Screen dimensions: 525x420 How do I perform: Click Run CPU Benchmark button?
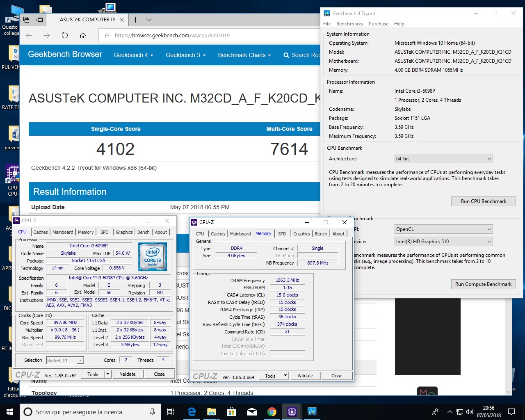[483, 201]
